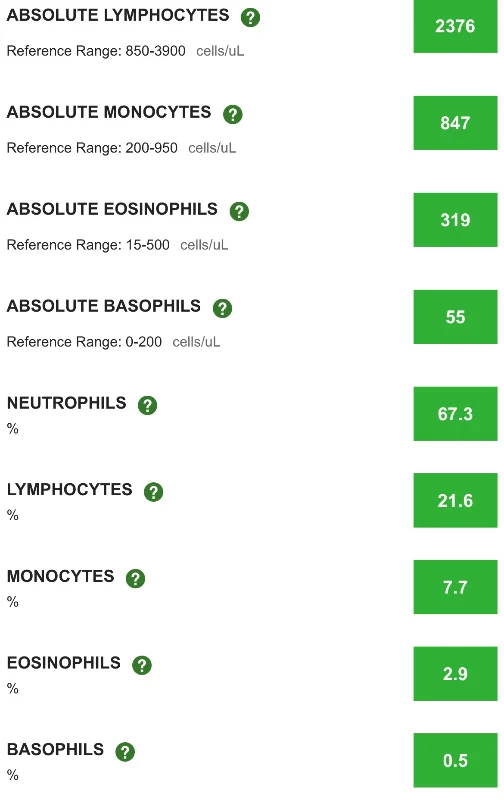Screen dimensions: 504x800
Task: Click the Lymphocytes percent help icon
Action: 154,492
